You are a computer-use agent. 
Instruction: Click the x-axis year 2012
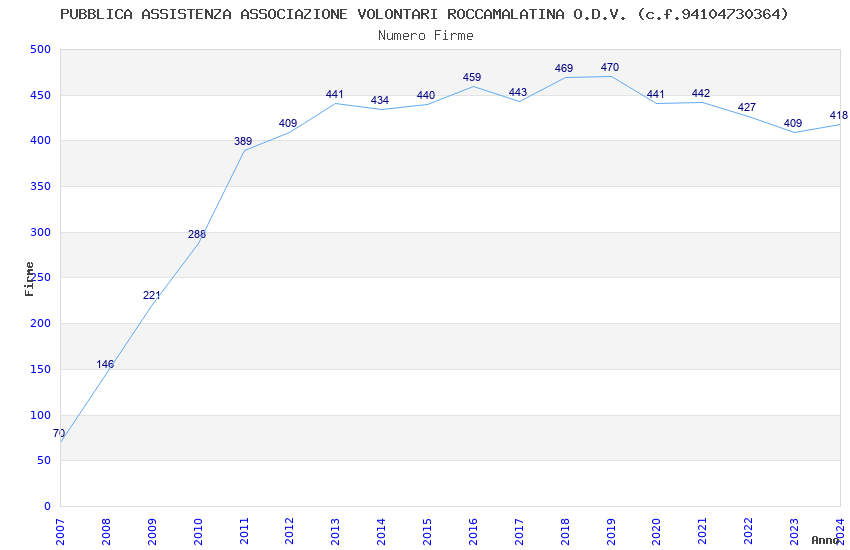(289, 532)
